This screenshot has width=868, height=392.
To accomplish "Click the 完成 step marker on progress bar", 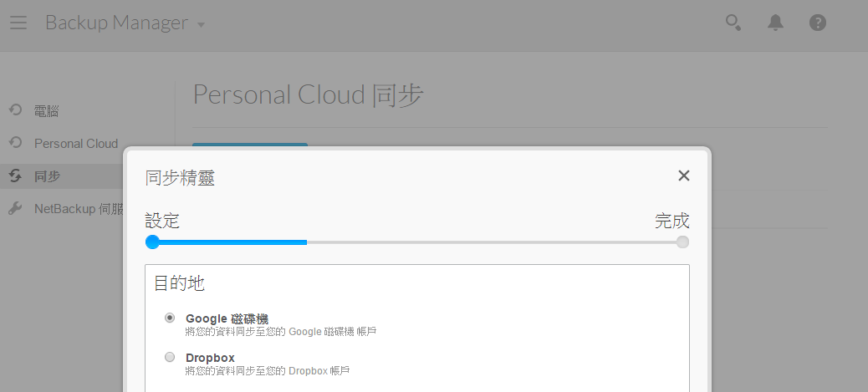I will tap(682, 242).
